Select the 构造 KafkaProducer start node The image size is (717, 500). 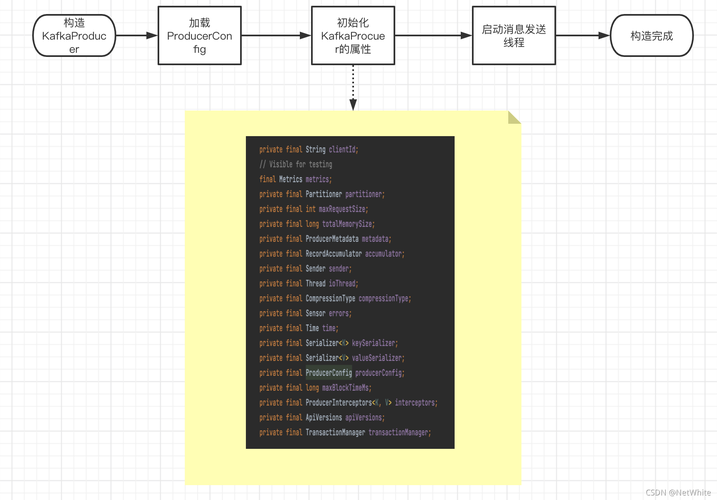[x=74, y=36]
